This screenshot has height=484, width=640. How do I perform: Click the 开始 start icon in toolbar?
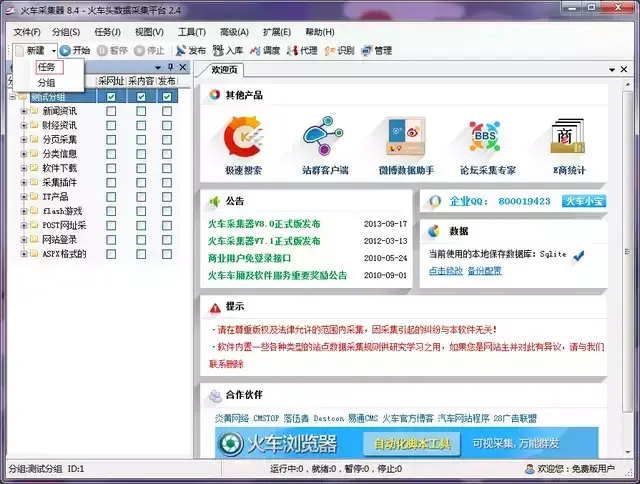click(x=65, y=51)
